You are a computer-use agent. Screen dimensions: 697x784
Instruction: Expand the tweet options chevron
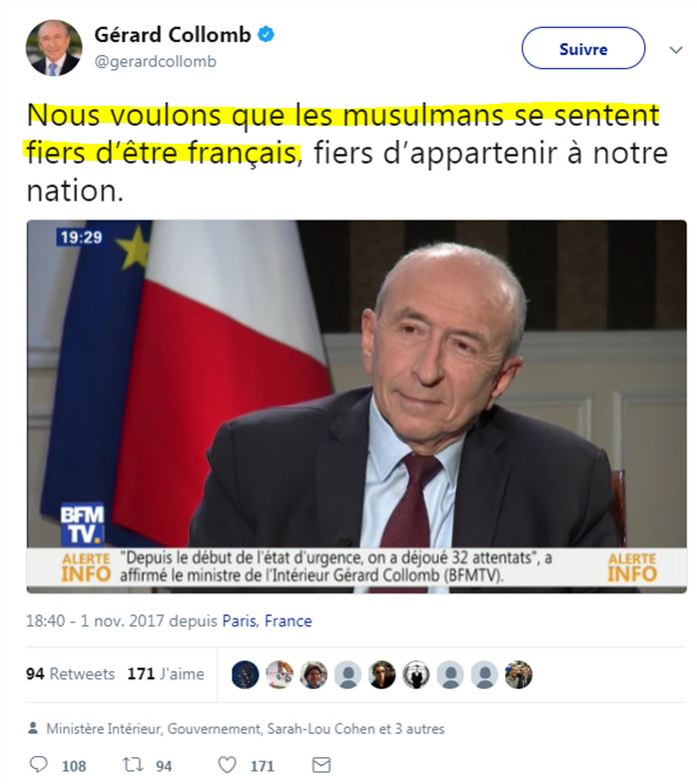click(675, 50)
